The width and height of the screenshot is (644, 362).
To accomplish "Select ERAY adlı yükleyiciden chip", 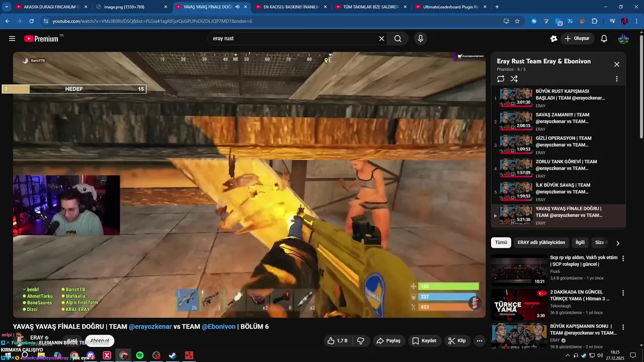I will pos(541,242).
